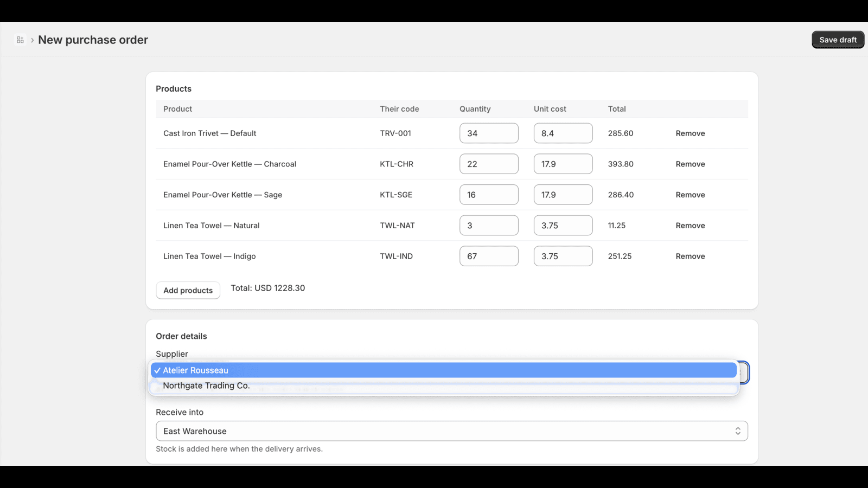Click the 11.25 line total
This screenshot has width=868, height=488.
(617, 226)
